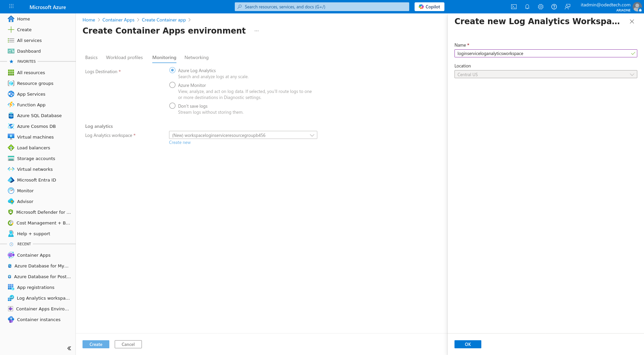Click the Load balancers icon

point(11,148)
